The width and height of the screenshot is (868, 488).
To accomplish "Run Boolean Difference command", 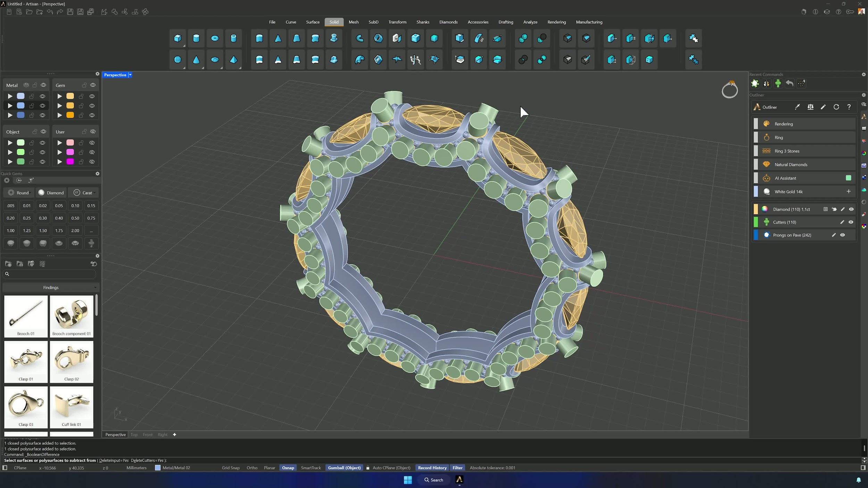I will point(542,38).
